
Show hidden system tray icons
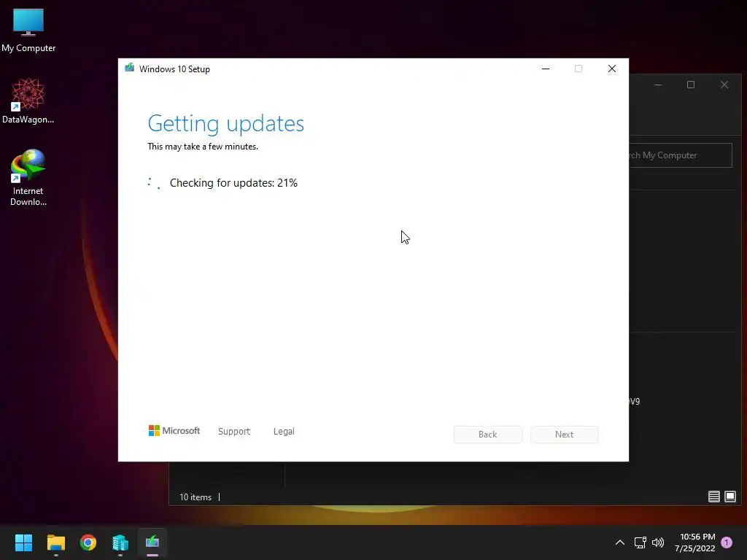[x=620, y=542]
